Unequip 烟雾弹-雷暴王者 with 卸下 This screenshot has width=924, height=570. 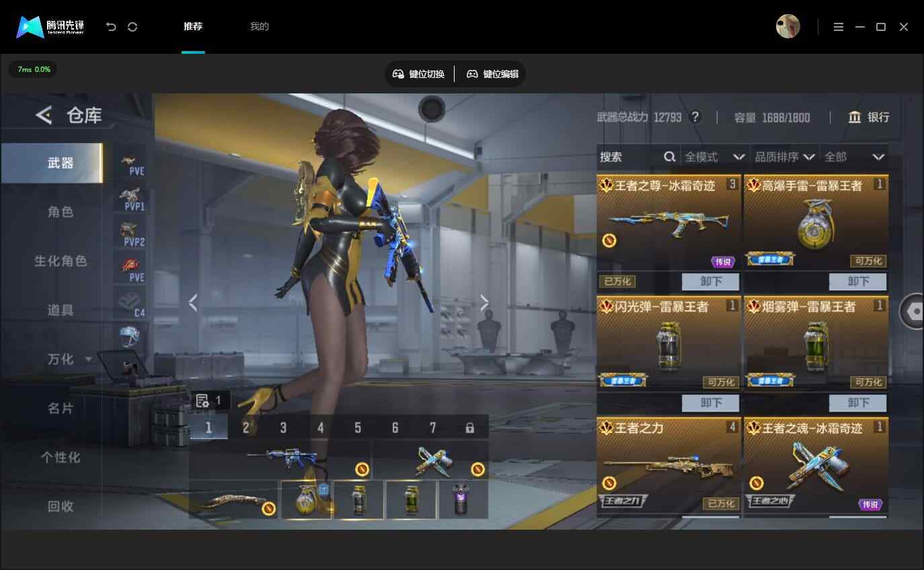click(857, 403)
